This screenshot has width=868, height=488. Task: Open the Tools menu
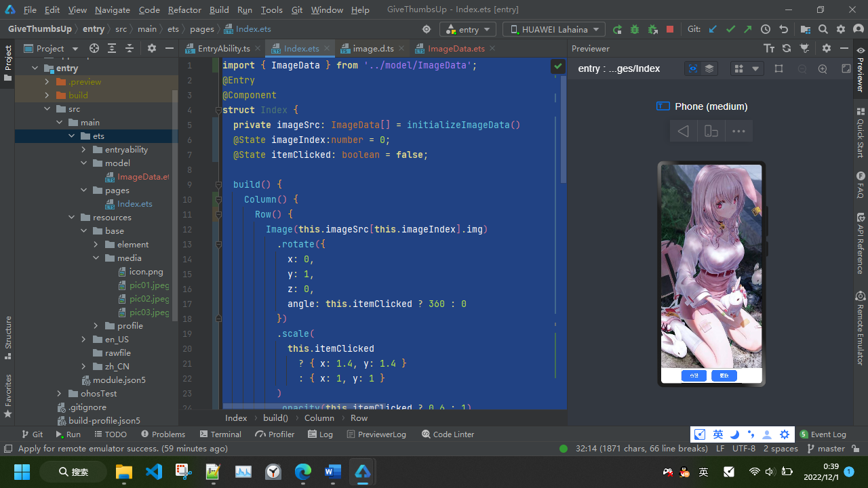click(x=271, y=10)
